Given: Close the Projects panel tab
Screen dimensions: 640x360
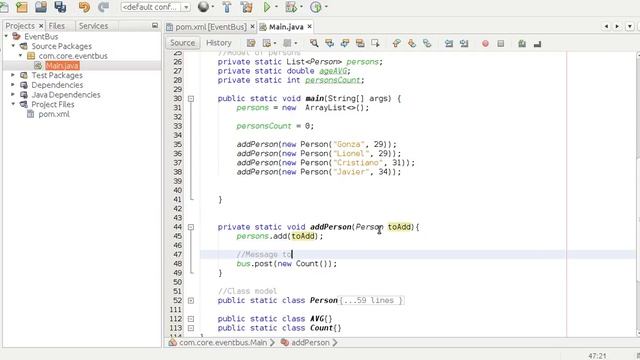Looking at the screenshot, I should [41, 26].
